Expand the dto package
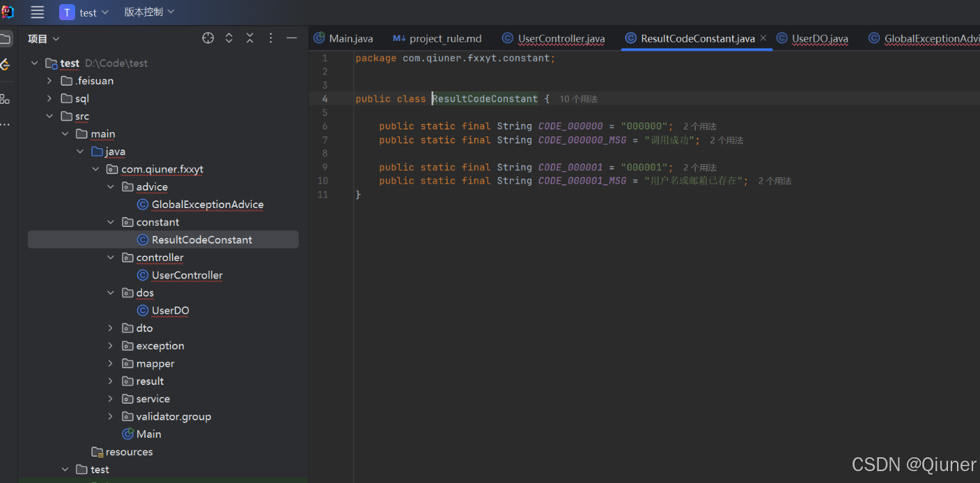 coord(111,328)
